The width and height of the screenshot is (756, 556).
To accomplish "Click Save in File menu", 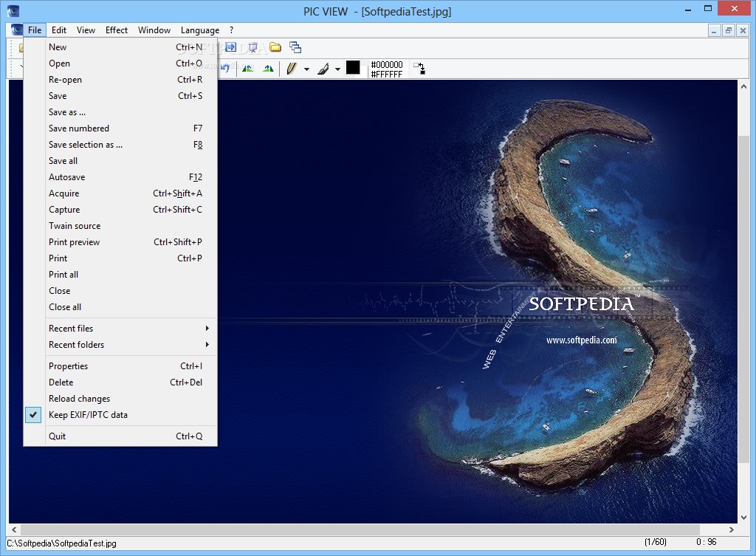I will click(120, 96).
